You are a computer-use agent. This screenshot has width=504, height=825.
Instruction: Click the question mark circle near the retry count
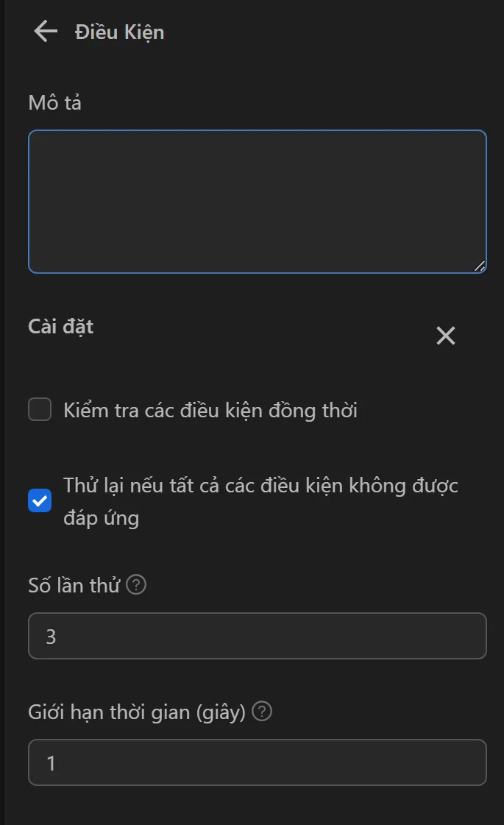click(x=136, y=584)
